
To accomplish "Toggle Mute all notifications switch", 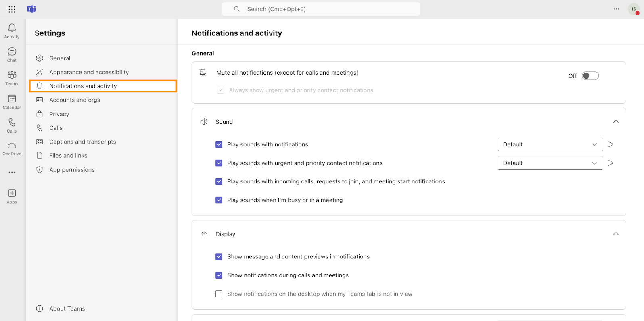I will tap(590, 76).
